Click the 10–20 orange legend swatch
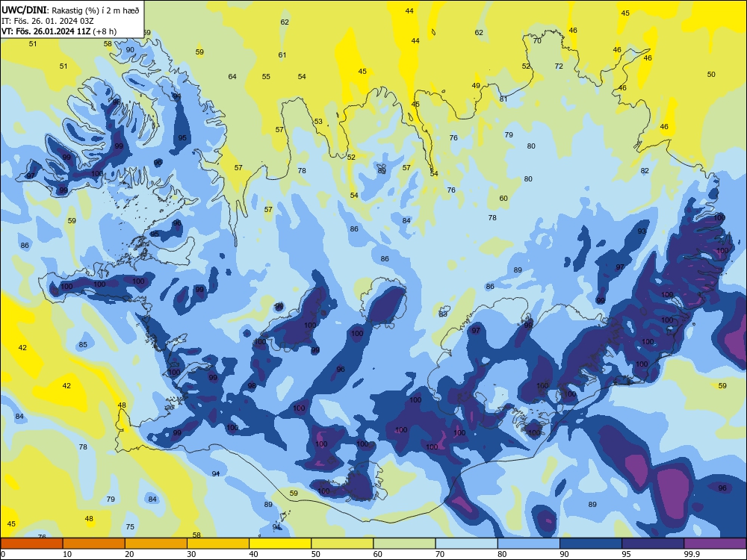Image resolution: width=747 pixels, height=560 pixels. coord(94,544)
